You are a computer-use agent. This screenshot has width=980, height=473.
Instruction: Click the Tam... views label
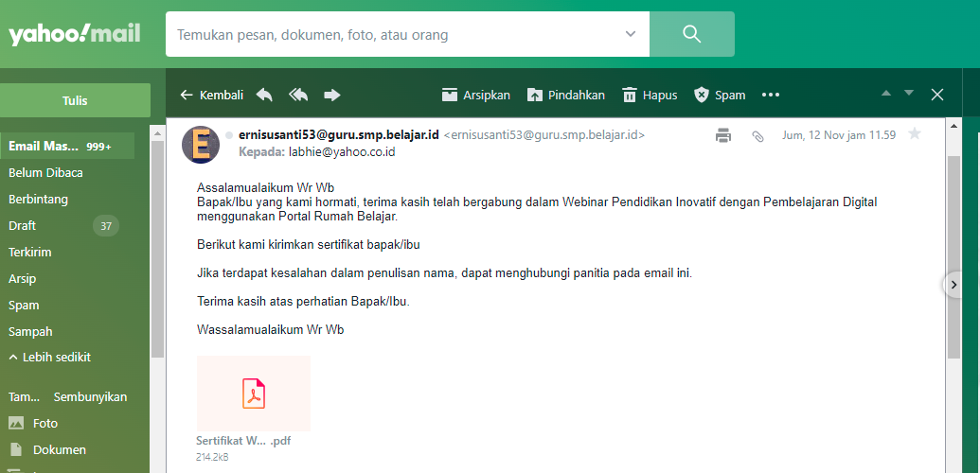(x=24, y=396)
